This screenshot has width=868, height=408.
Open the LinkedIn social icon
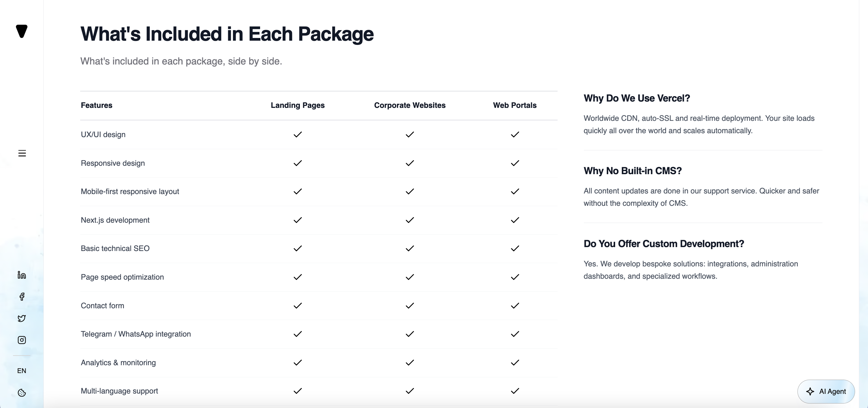tap(22, 275)
